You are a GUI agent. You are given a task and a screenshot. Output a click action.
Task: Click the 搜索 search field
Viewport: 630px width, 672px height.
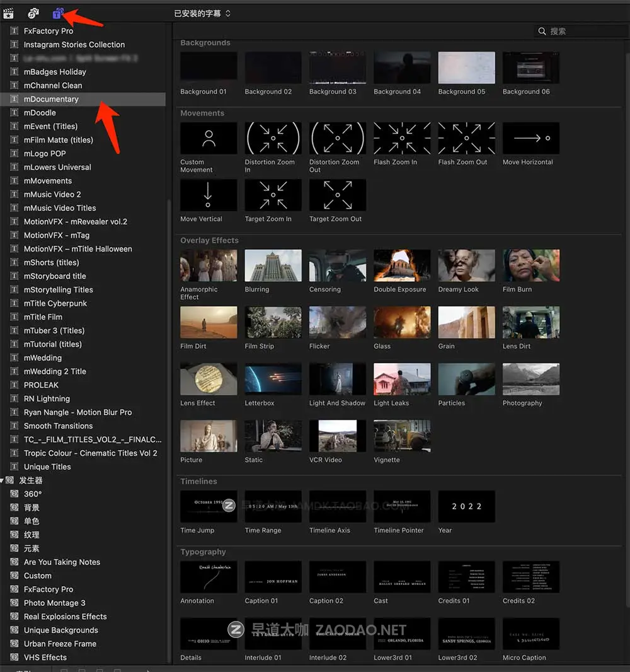(580, 30)
